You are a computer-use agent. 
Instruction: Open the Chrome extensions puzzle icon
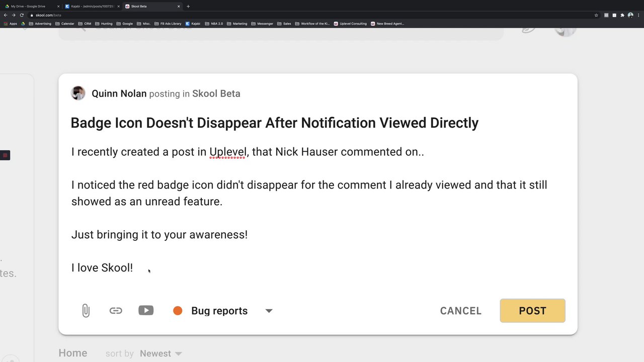(x=622, y=15)
